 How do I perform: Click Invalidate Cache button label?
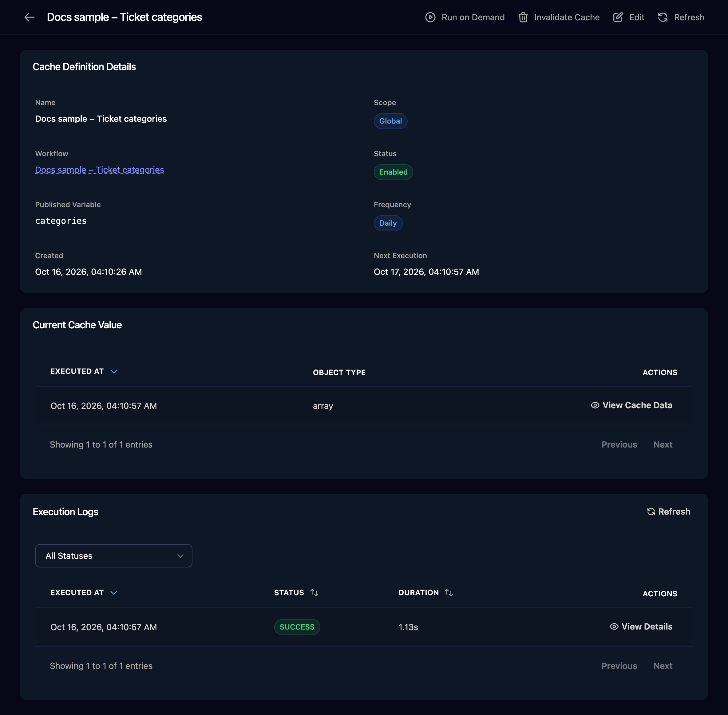[x=567, y=17]
